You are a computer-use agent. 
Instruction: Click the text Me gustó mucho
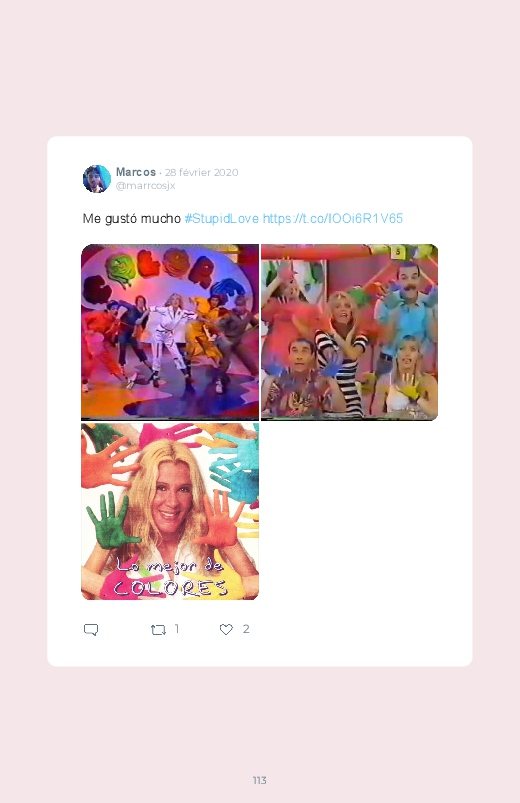click(132, 219)
